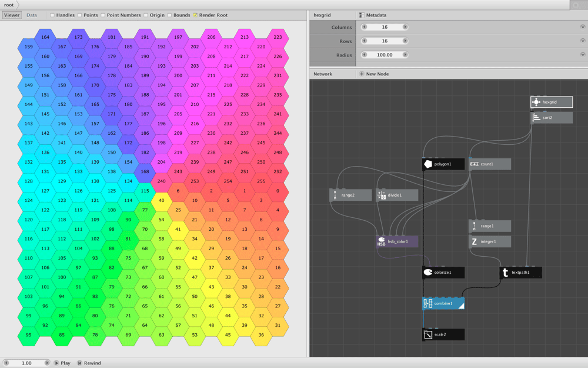Enable the Bounds checkbox
Viewport: 588px width, 368px height.
(169, 15)
